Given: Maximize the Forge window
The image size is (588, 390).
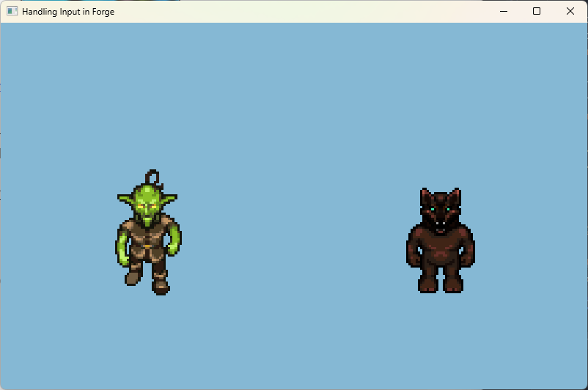Looking at the screenshot, I should pyautogui.click(x=537, y=12).
